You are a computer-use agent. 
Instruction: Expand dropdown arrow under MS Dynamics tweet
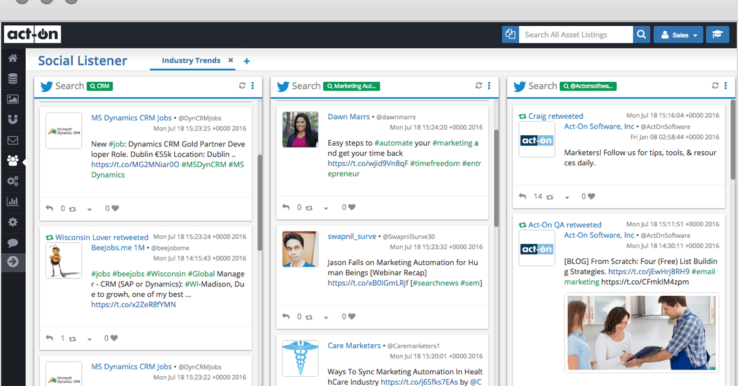(x=89, y=209)
